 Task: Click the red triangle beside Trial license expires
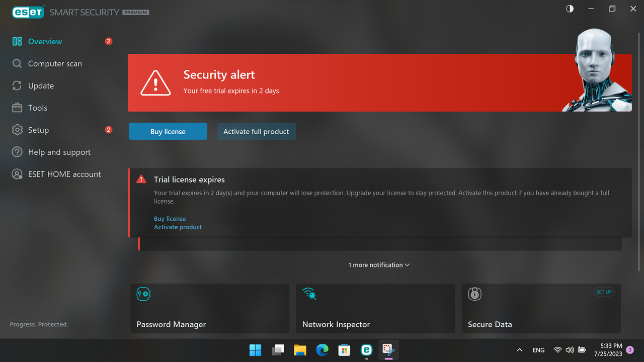coord(141,179)
